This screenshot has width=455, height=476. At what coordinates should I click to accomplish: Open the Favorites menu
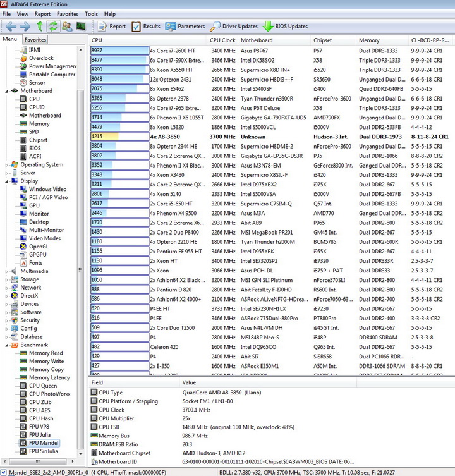[x=68, y=14]
